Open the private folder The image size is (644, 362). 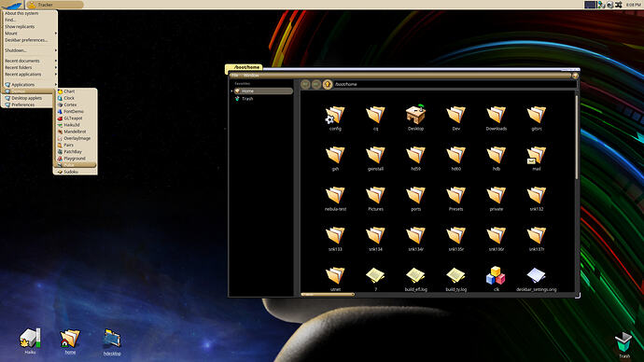(497, 196)
